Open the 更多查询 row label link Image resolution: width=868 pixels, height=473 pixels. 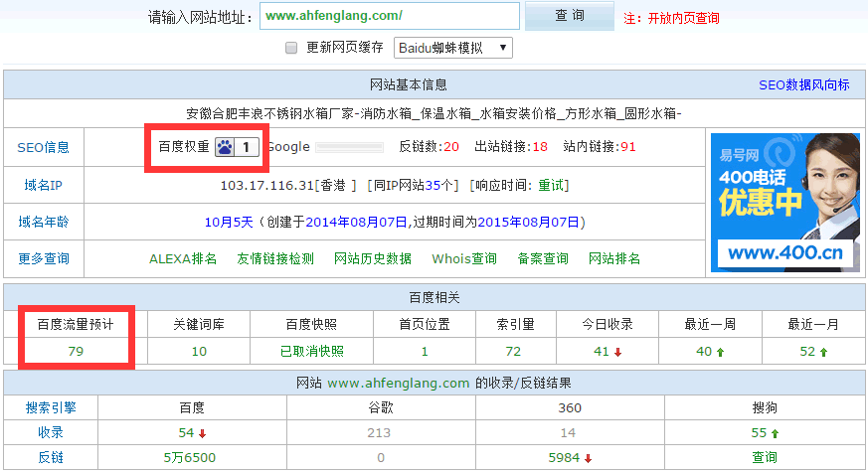point(43,258)
